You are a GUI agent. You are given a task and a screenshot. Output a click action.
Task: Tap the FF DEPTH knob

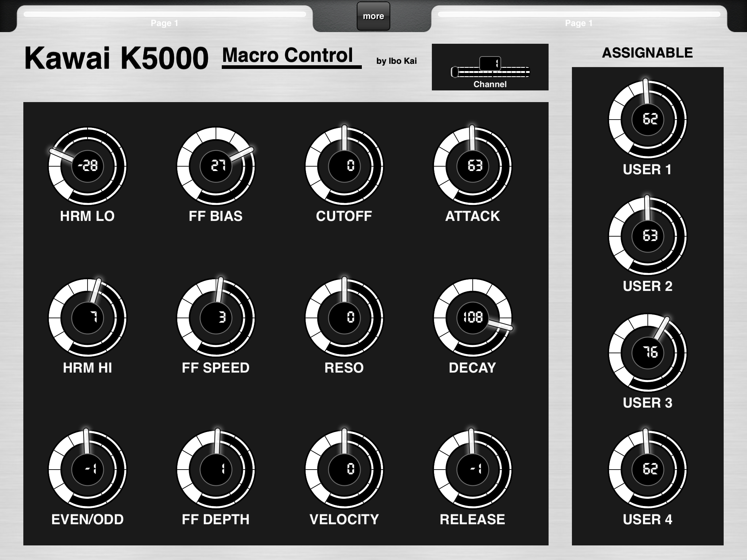[x=216, y=469]
